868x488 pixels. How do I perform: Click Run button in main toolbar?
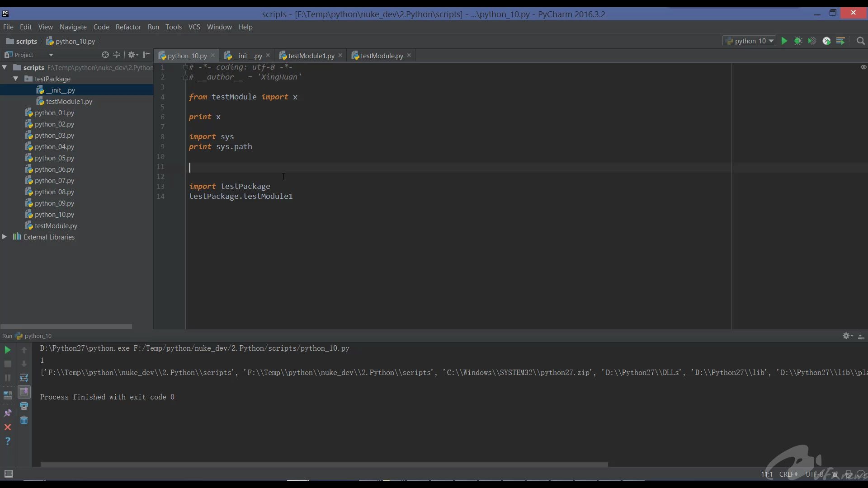click(x=784, y=41)
